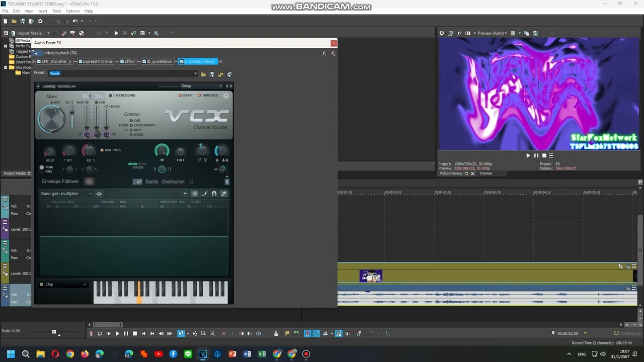The height and width of the screenshot is (362, 644).
Task: Play the video preview
Action: [528, 156]
